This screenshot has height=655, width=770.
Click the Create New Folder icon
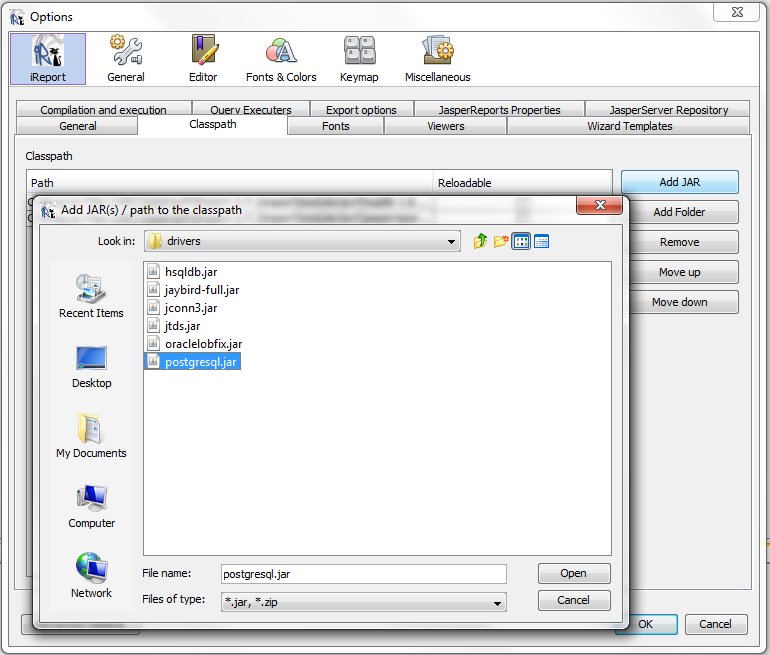pyautogui.click(x=501, y=241)
